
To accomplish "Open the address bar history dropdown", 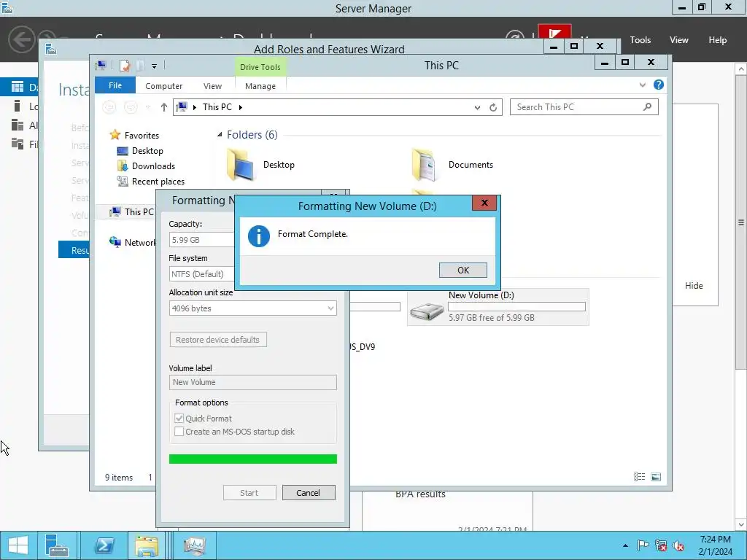I will point(477,108).
